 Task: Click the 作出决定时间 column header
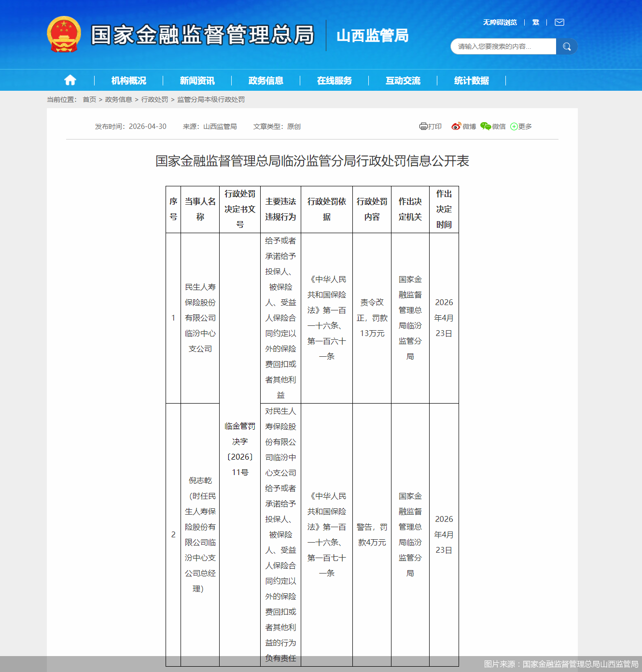444,209
